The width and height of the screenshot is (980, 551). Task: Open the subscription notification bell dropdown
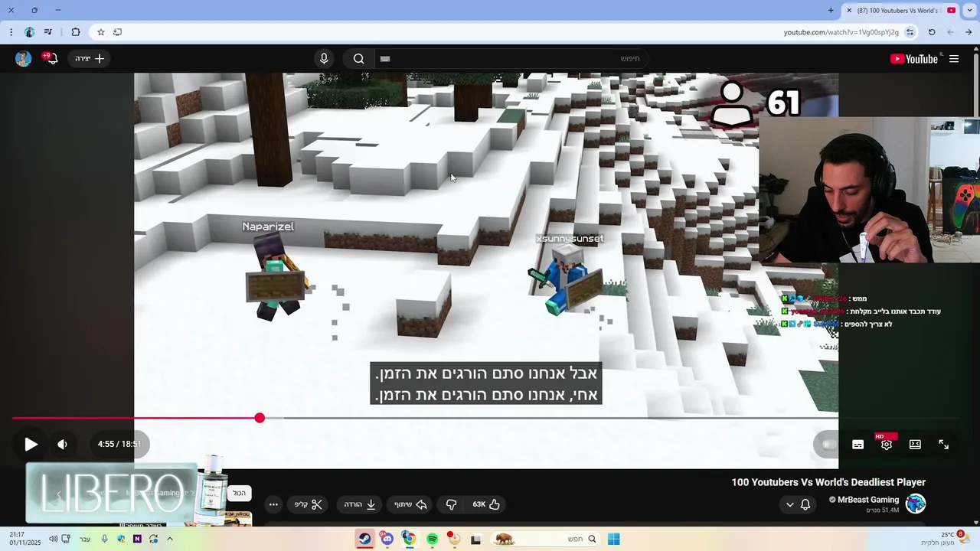click(x=797, y=504)
